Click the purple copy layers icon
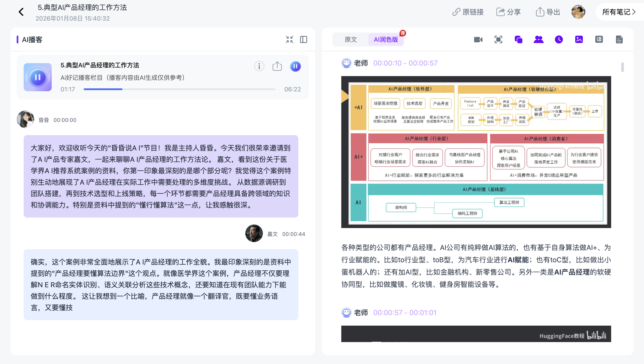This screenshot has height=364, width=644. coord(518,39)
